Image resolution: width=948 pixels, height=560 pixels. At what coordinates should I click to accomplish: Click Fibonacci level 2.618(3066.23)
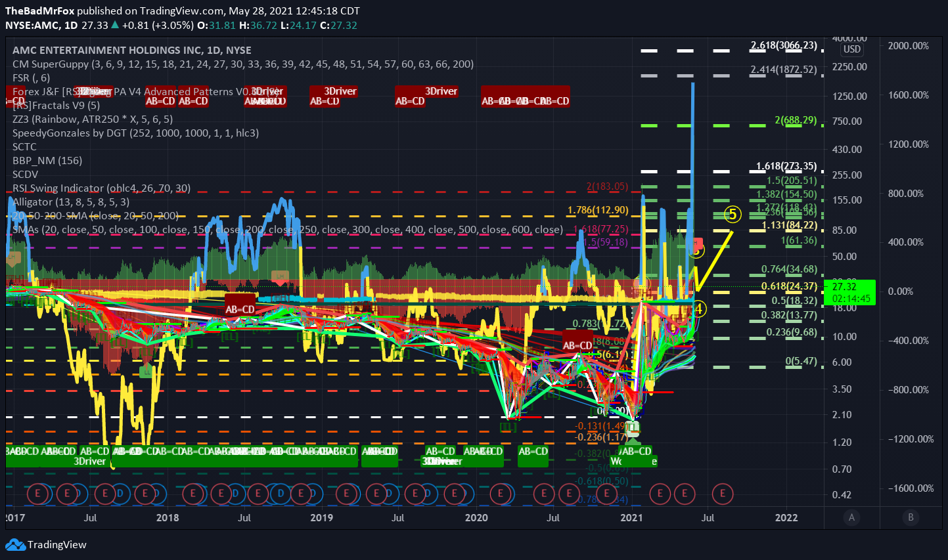click(784, 45)
